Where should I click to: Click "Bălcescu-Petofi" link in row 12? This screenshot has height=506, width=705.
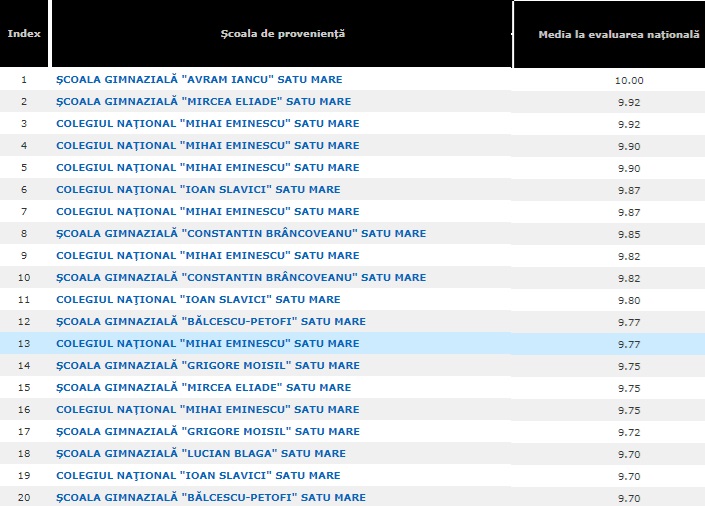pos(211,322)
